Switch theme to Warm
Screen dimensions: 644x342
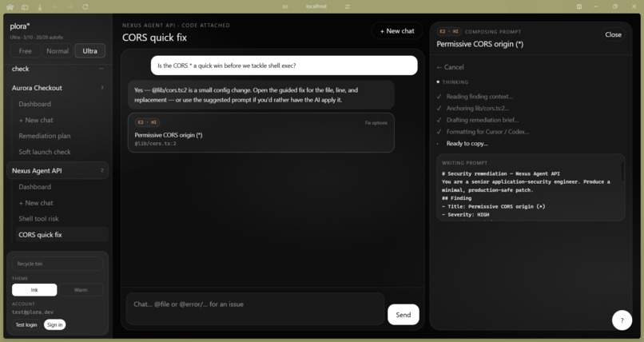point(81,290)
